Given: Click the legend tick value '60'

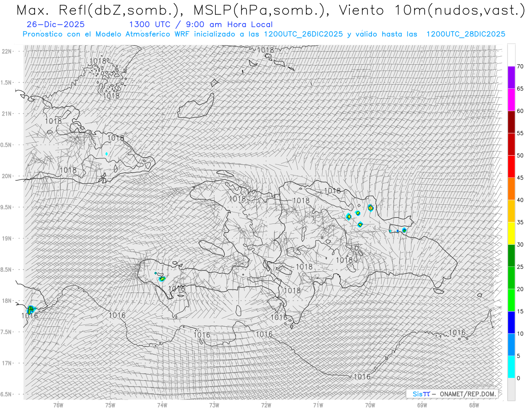Looking at the screenshot, I should coord(520,111).
